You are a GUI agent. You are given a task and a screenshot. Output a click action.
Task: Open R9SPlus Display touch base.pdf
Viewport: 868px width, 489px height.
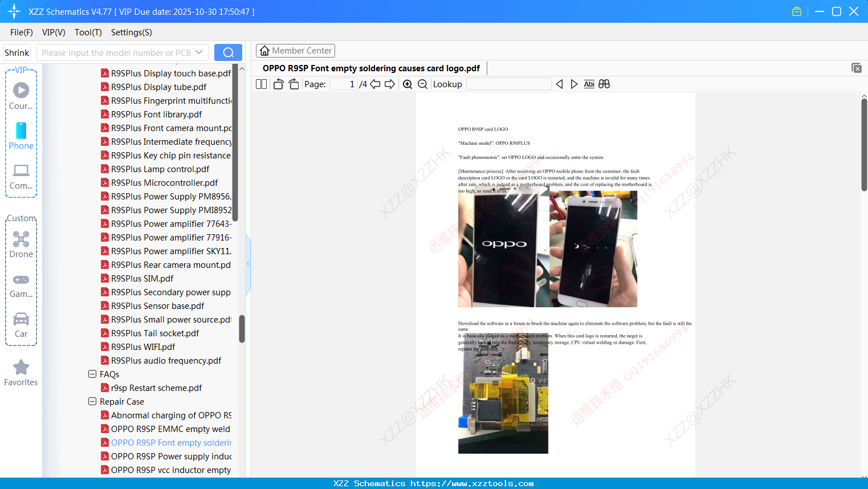pyautogui.click(x=171, y=73)
